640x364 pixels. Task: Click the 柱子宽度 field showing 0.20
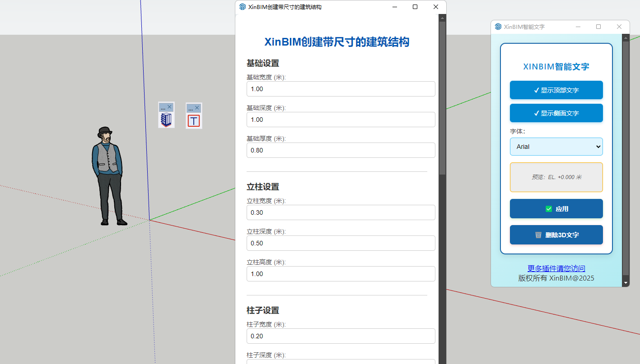click(x=341, y=336)
